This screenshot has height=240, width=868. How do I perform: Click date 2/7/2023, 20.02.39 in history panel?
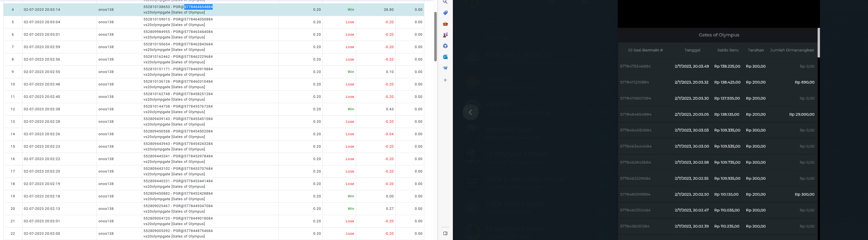691,226
